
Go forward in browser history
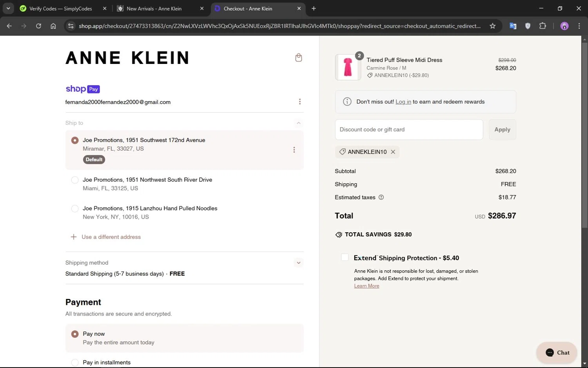(x=24, y=26)
